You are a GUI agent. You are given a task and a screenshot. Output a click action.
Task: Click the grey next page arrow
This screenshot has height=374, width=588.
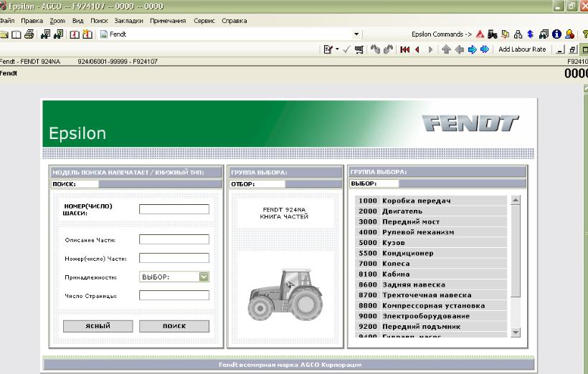[x=430, y=49]
